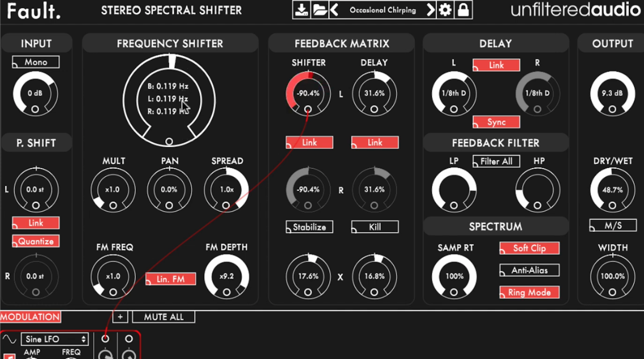Click the PAN 0.0% knob
This screenshot has width=644, height=359.
tap(169, 190)
